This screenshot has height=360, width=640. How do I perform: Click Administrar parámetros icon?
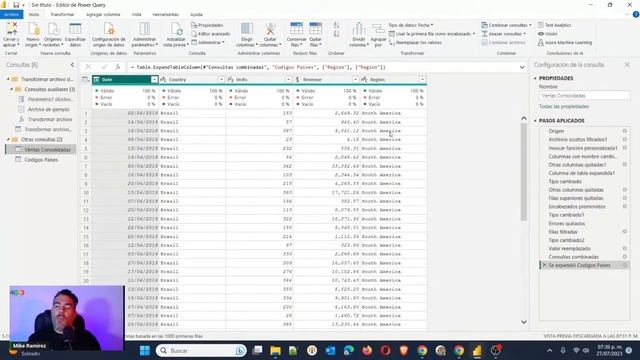[x=144, y=29]
